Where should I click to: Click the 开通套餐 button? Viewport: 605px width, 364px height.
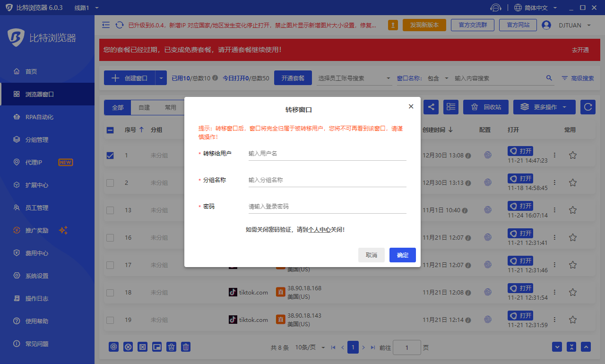tap(293, 78)
